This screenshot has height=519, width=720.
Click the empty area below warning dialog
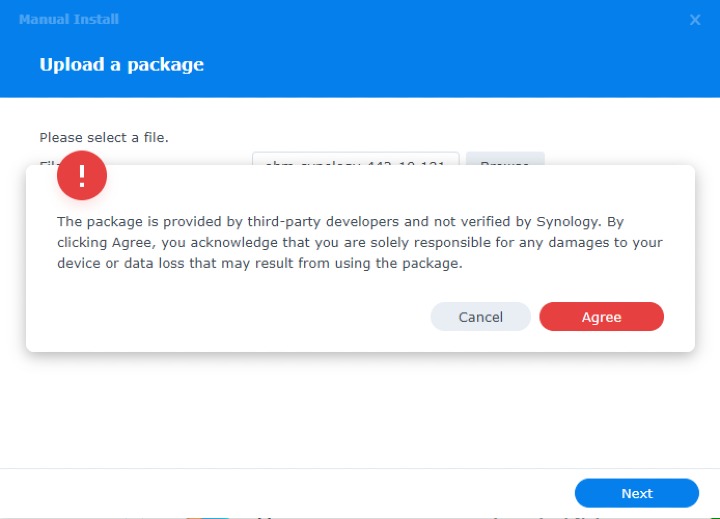coord(360,410)
